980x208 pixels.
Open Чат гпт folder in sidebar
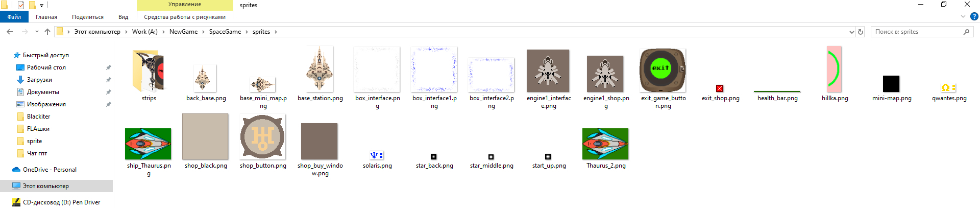(x=37, y=153)
